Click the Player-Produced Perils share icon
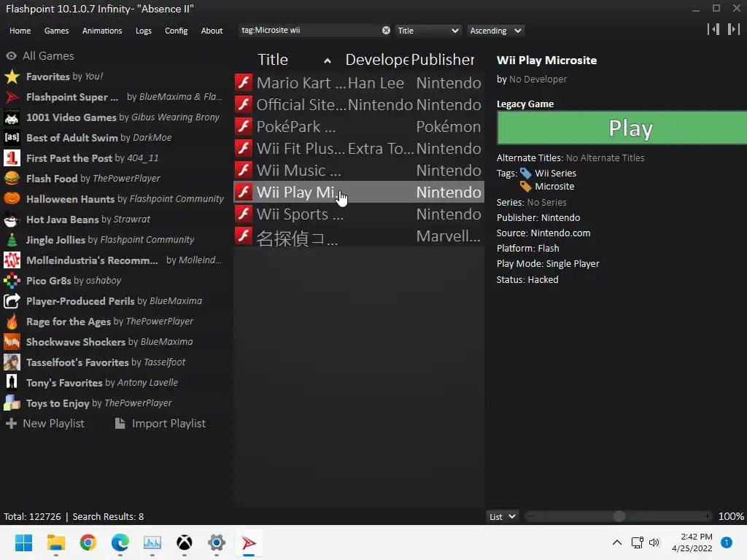This screenshot has width=747, height=560. 12,301
